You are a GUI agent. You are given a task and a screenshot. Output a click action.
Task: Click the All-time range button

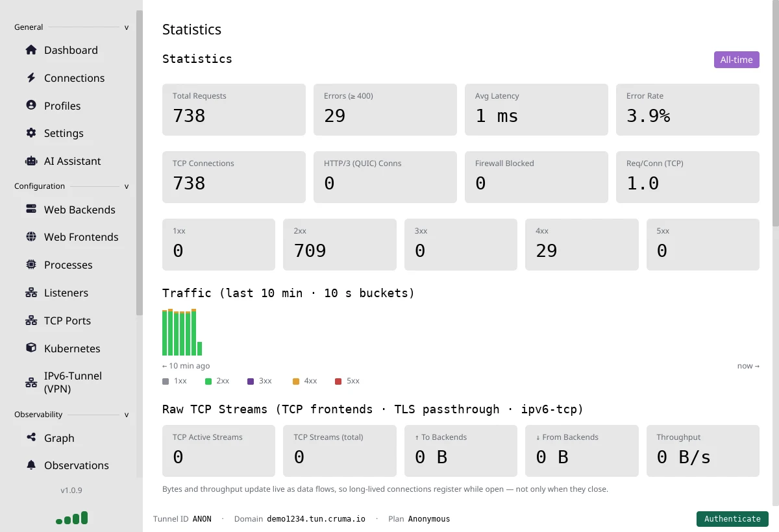pos(737,60)
